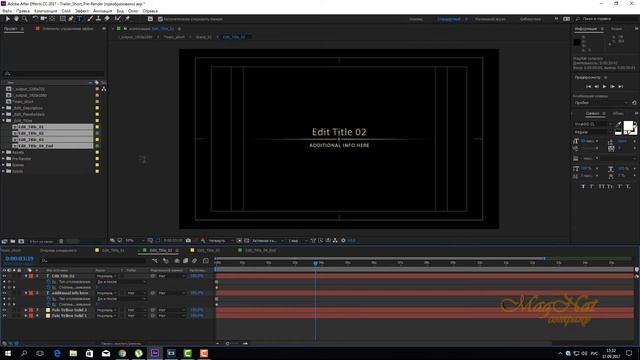Switch to the Edit_Title_01 timeline tab
640x360 pixels.
(x=113, y=250)
